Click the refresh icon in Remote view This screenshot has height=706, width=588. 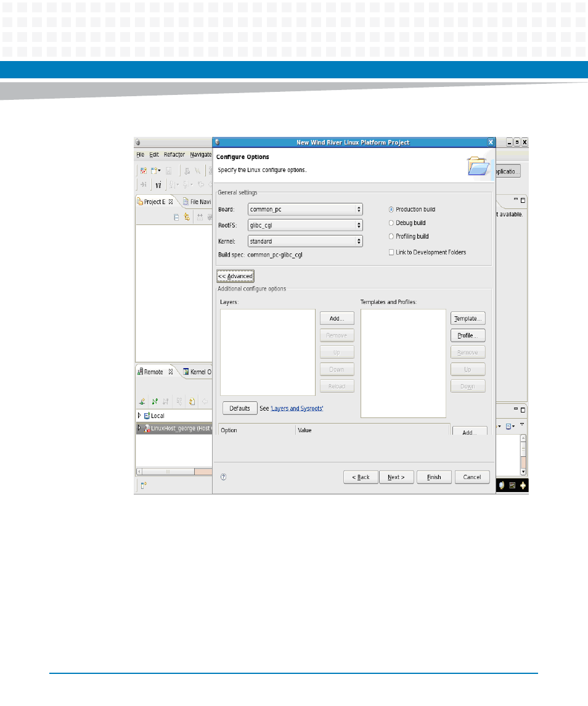(x=192, y=401)
